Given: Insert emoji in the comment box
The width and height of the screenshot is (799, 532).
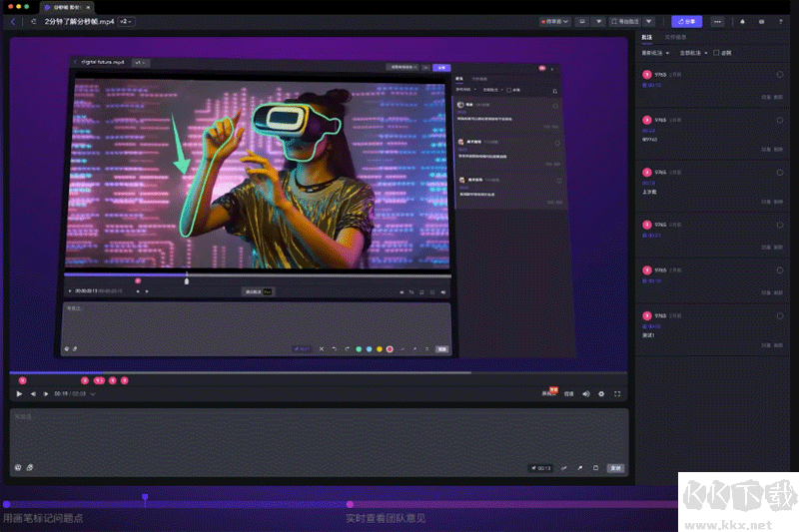Looking at the screenshot, I should click(x=18, y=467).
